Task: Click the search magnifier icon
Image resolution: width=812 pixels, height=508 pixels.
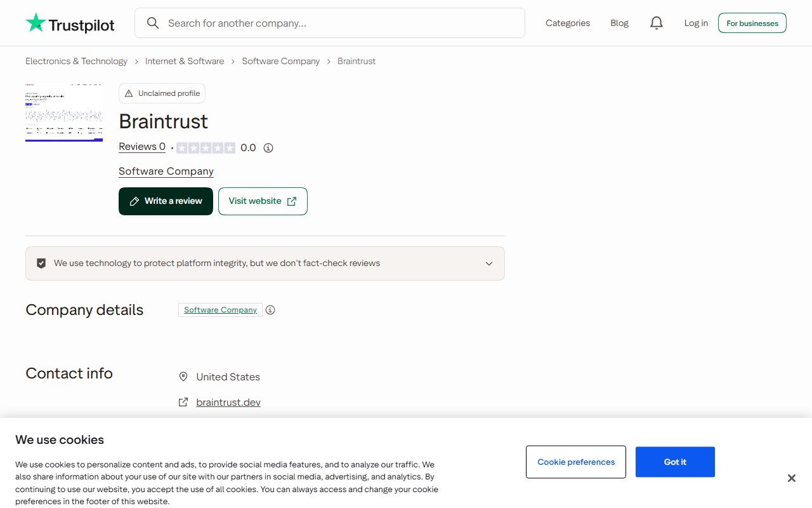Action: click(x=153, y=23)
